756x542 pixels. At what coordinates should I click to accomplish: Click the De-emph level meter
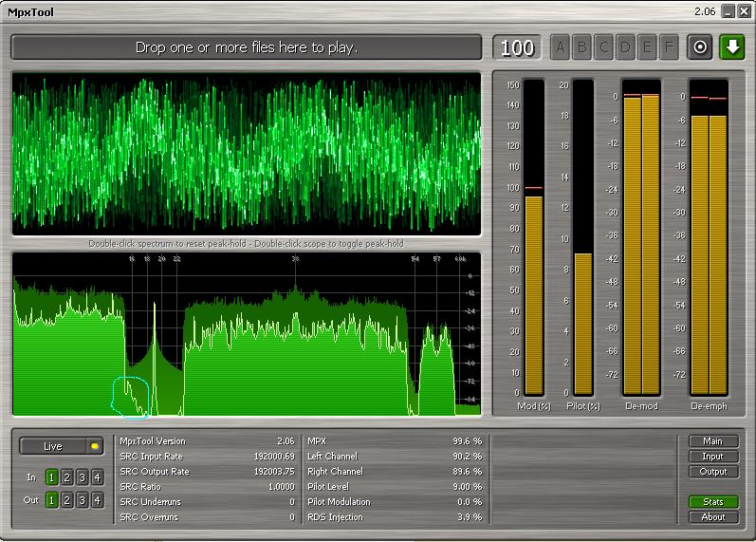(709, 238)
